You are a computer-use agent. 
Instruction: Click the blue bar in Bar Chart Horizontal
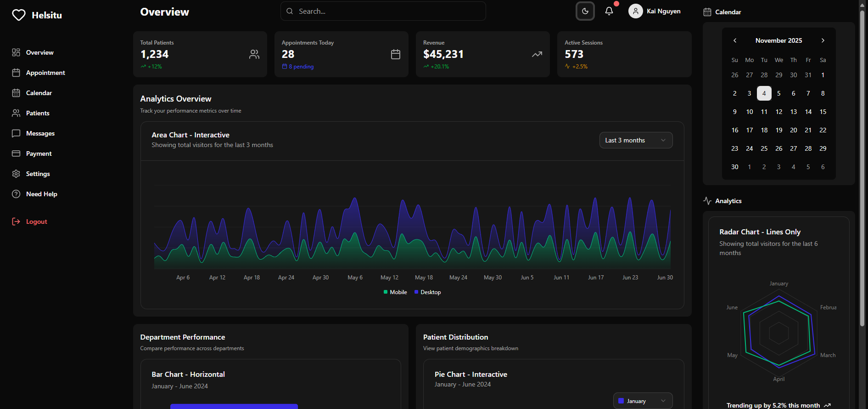click(x=234, y=406)
